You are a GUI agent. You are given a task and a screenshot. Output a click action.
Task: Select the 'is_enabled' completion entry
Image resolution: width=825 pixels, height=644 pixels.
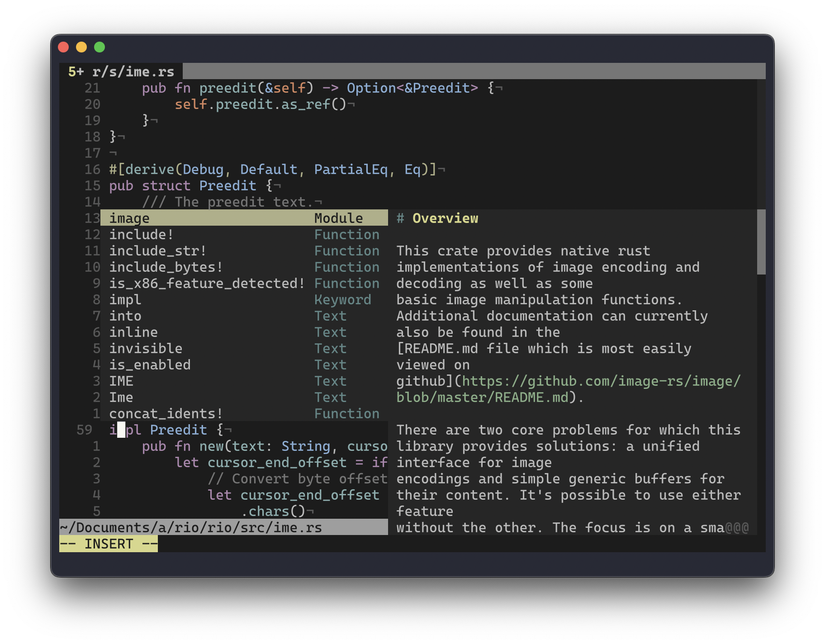click(x=244, y=365)
